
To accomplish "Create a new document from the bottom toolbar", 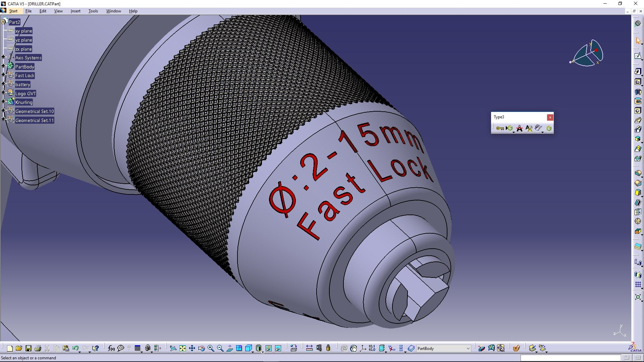I will [10, 349].
